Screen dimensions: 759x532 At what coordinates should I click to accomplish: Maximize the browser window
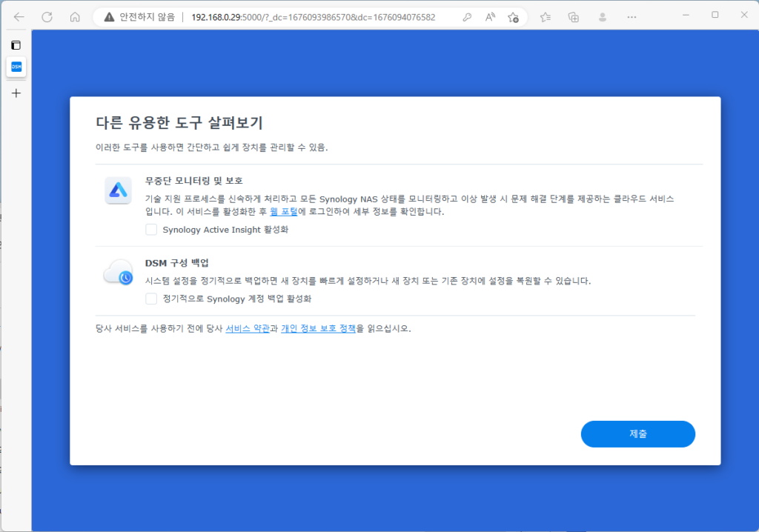pyautogui.click(x=715, y=16)
